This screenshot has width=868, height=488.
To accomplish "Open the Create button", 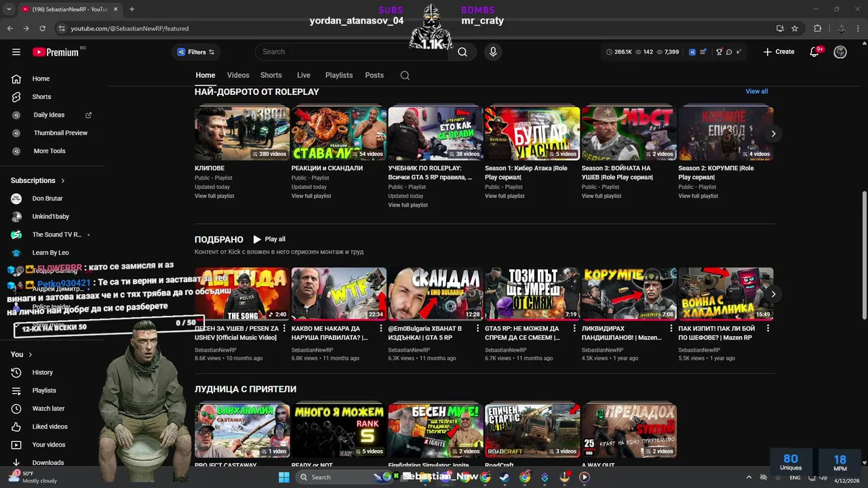I will coord(778,52).
